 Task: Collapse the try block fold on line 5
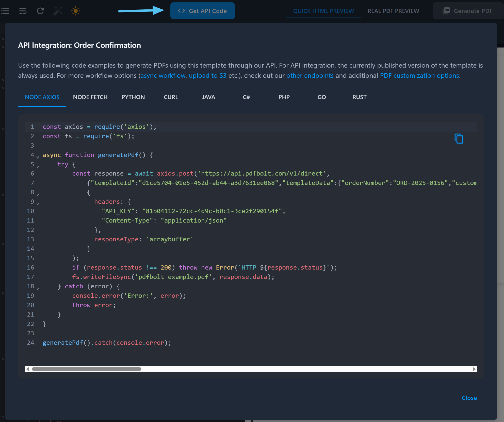point(38,166)
